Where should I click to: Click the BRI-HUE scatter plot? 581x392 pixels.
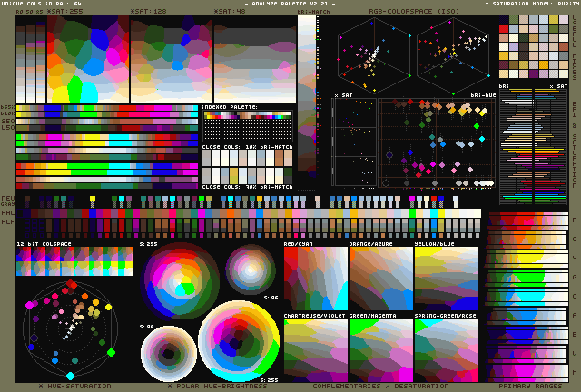pyautogui.click(x=437, y=142)
